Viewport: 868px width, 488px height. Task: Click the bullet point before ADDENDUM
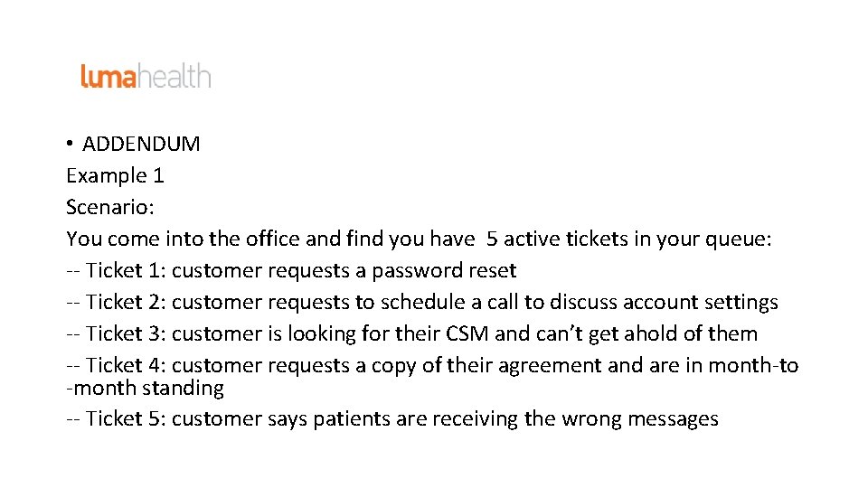[x=70, y=145]
